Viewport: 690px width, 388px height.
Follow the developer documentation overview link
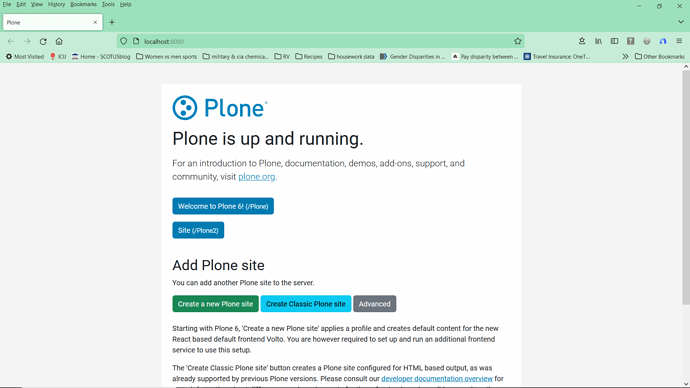point(437,379)
